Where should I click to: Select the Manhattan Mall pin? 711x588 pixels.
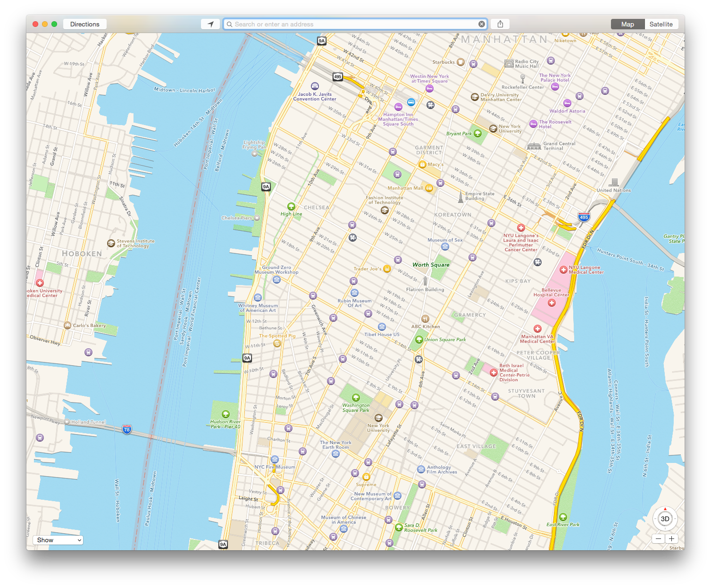pos(429,188)
